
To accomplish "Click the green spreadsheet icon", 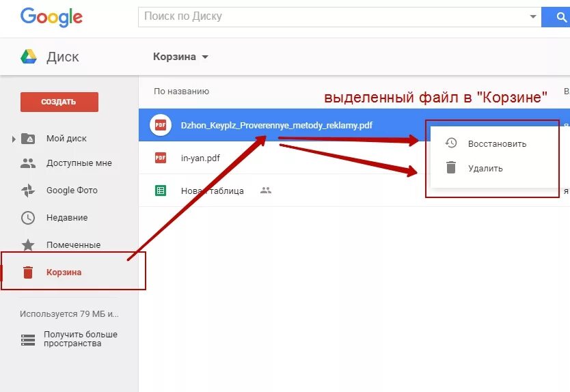I will pyautogui.click(x=161, y=191).
